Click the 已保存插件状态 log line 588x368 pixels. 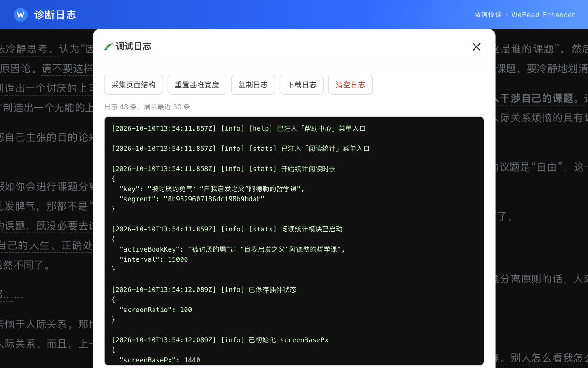click(204, 290)
